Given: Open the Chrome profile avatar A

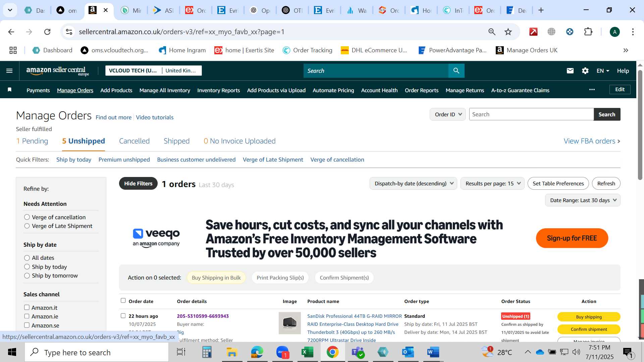Looking at the screenshot, I should coord(615,32).
